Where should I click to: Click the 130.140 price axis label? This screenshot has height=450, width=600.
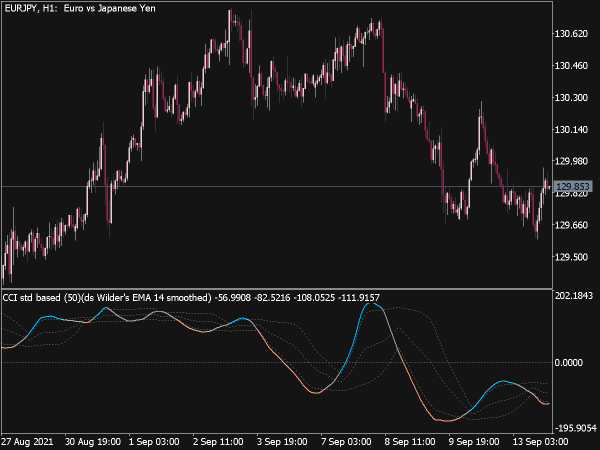pos(571,130)
